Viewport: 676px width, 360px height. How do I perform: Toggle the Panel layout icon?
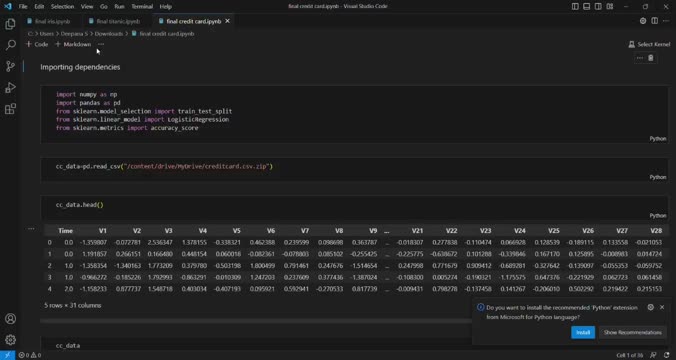click(587, 6)
